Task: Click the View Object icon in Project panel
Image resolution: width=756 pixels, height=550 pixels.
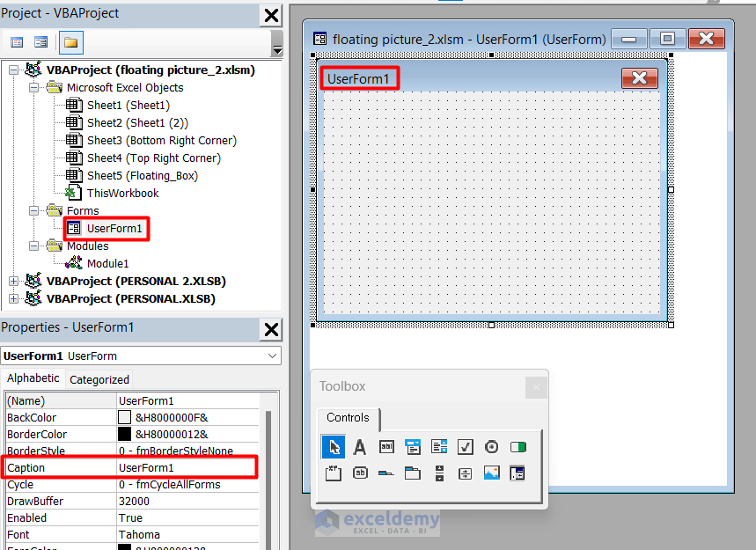Action: coord(41,42)
